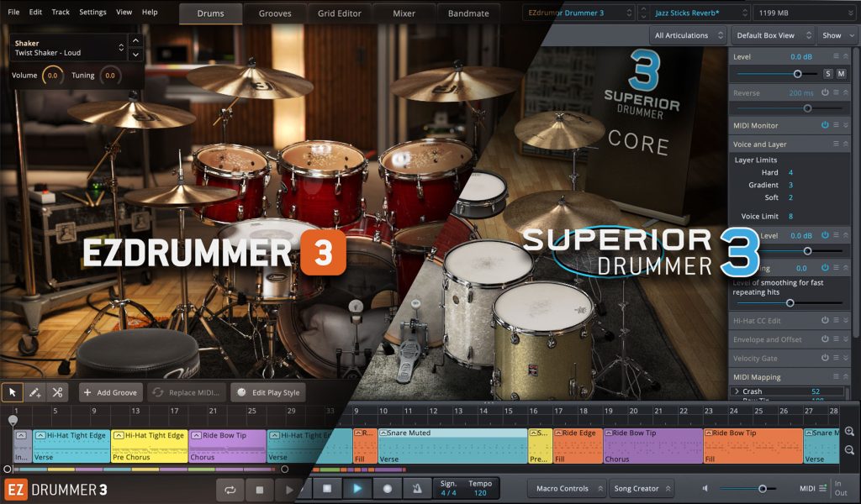Click the purple Ride Bow Tip Chorus block
861x504 pixels.
[x=652, y=446]
